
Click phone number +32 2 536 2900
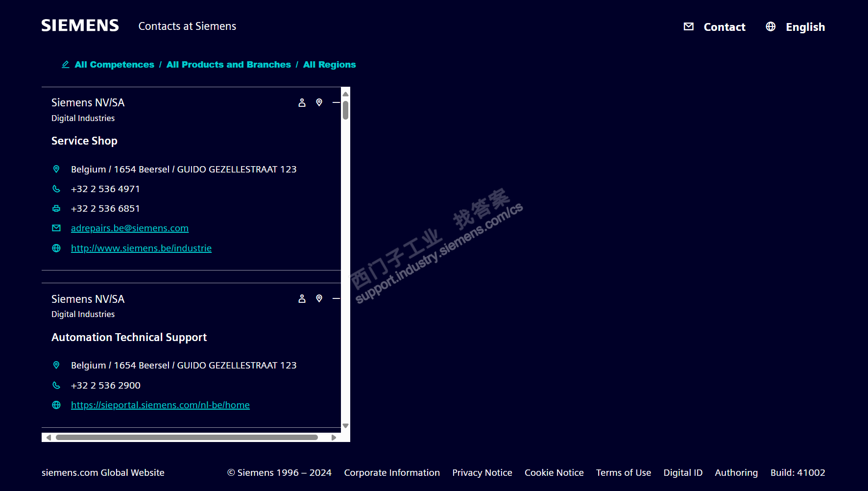[x=106, y=385]
